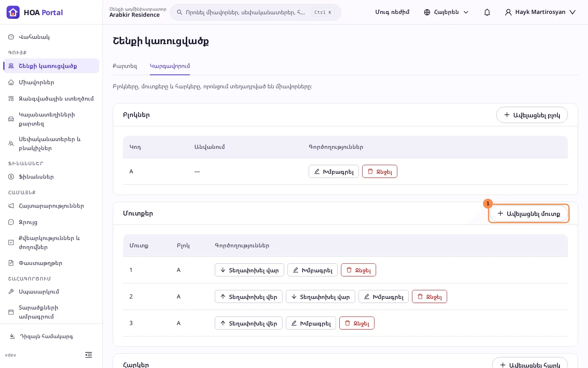The height and width of the screenshot is (368, 588).
Task: Open Վահանակ dashboard in sidebar
Action: (x=51, y=37)
